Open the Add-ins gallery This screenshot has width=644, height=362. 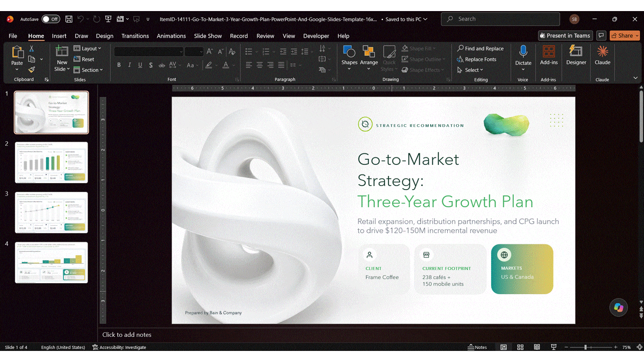click(x=549, y=55)
